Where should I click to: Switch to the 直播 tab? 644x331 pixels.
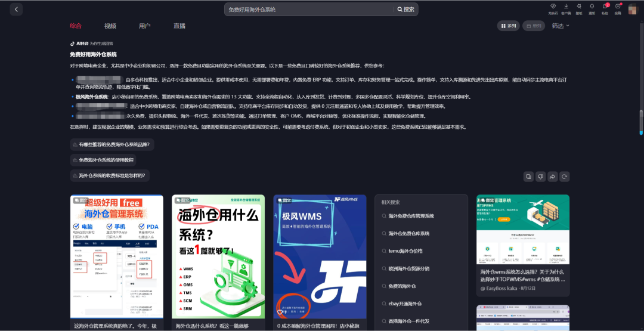pyautogui.click(x=179, y=26)
